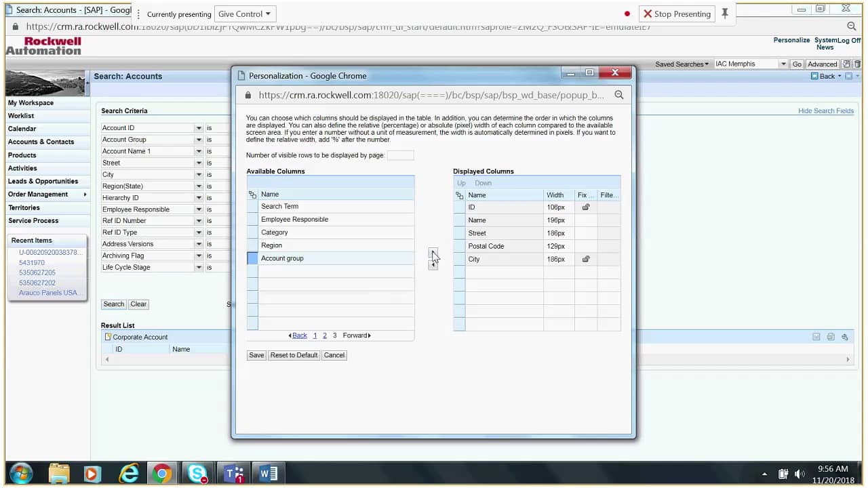Click Stop Presenting button
The height and width of the screenshot is (488, 868).
click(677, 14)
